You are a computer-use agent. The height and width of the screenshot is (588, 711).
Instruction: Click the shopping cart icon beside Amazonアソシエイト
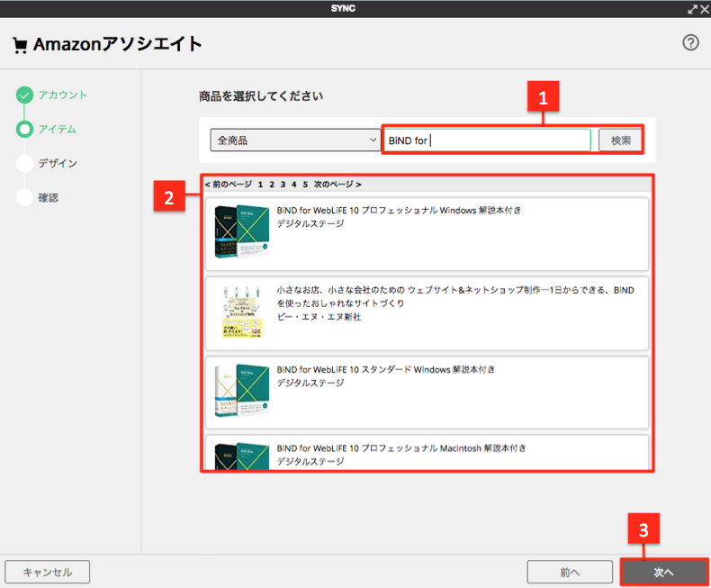(x=20, y=45)
